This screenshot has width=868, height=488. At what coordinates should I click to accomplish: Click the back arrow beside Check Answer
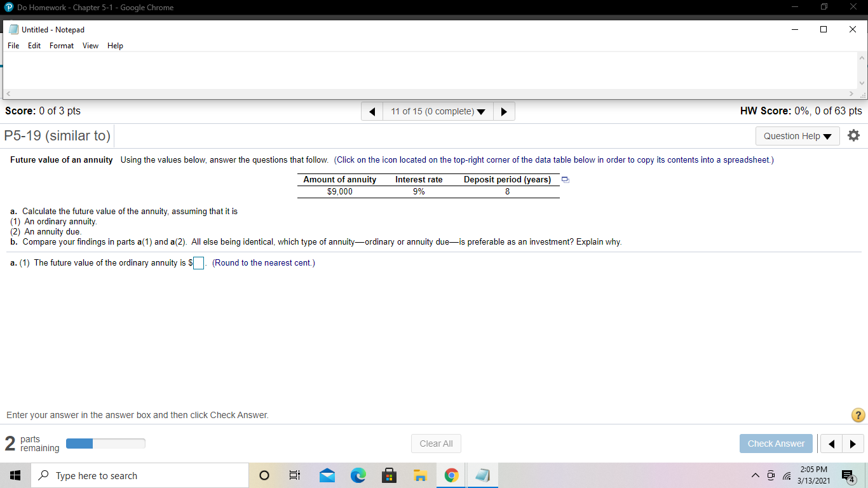coord(831,444)
